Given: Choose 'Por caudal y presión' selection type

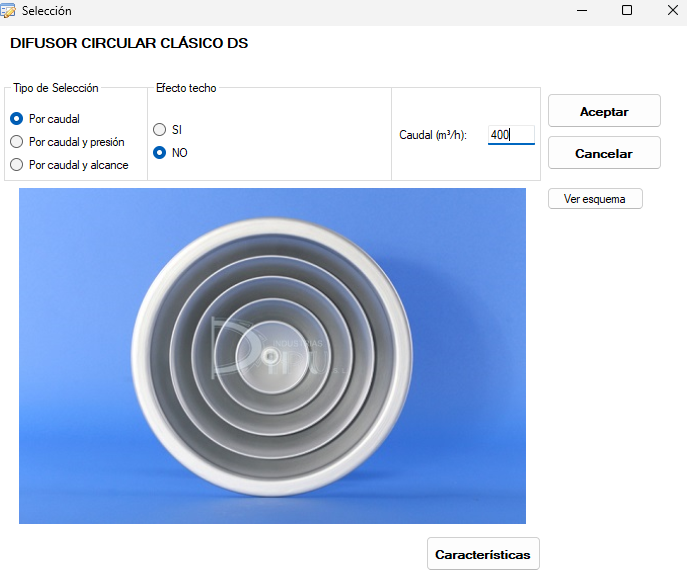Looking at the screenshot, I should click(16, 142).
